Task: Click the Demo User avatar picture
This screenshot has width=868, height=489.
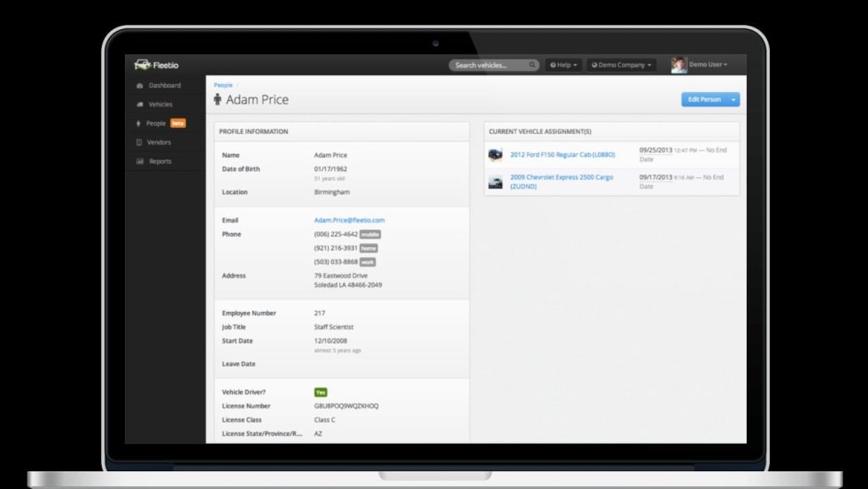Action: coord(678,65)
